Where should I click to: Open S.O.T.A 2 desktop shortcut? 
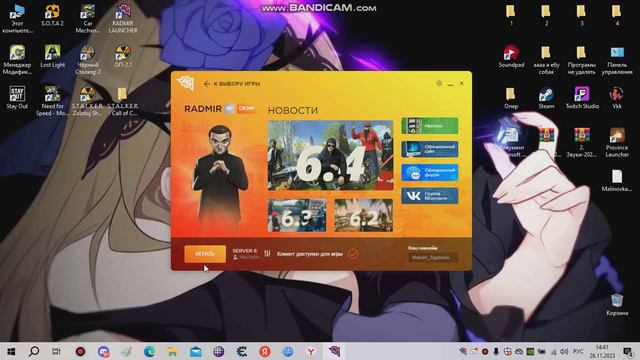point(52,16)
